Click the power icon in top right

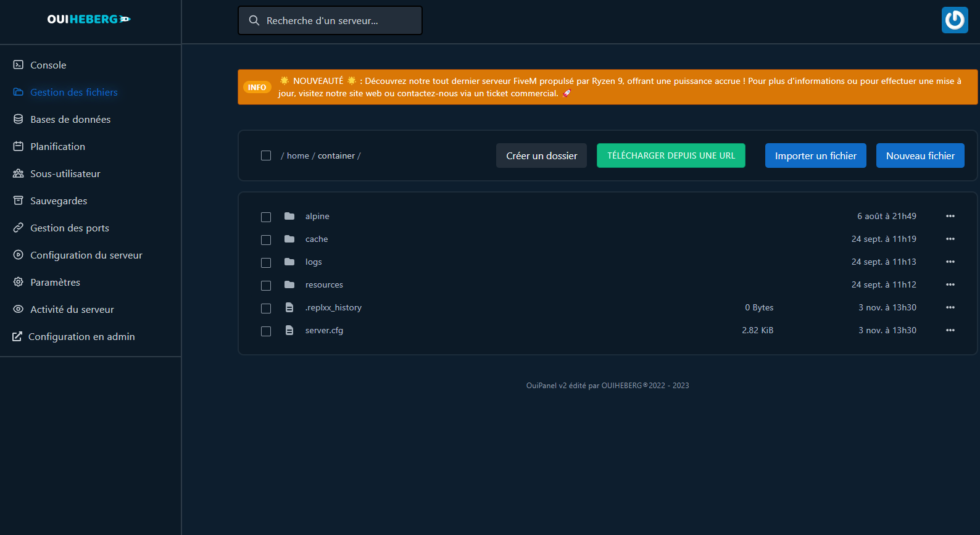coord(954,20)
